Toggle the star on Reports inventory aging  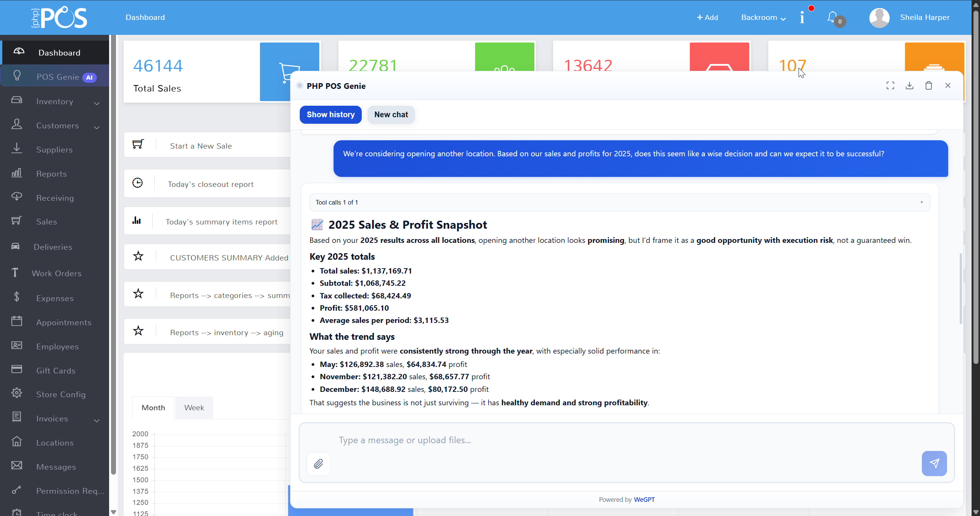click(x=139, y=331)
